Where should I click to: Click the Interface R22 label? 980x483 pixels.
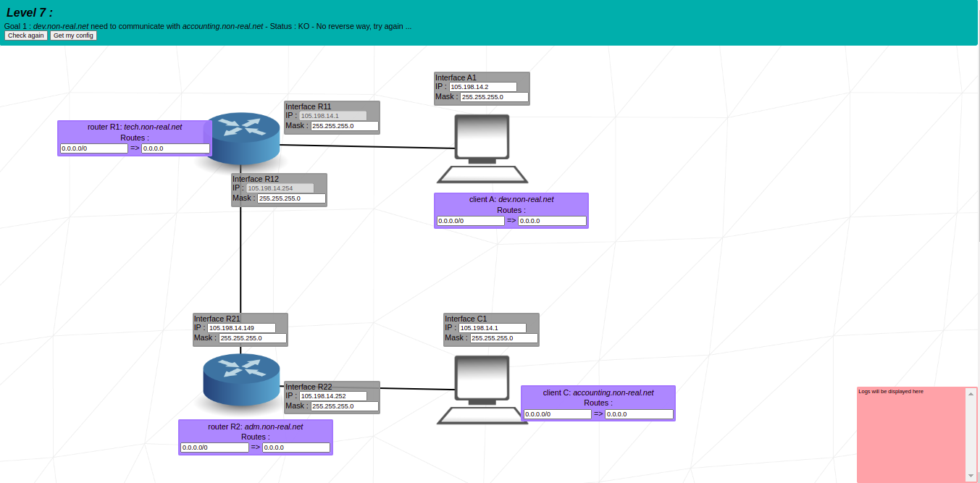(309, 387)
